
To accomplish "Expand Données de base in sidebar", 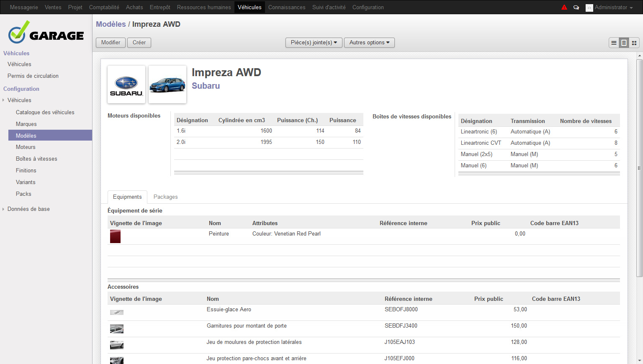I will 28,209.
